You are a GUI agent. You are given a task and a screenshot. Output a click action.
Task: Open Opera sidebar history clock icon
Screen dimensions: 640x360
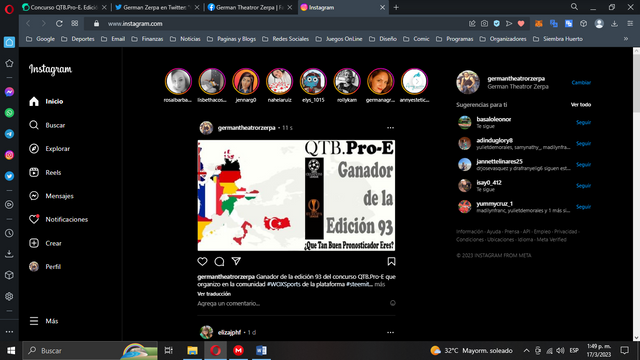pyautogui.click(x=9, y=233)
